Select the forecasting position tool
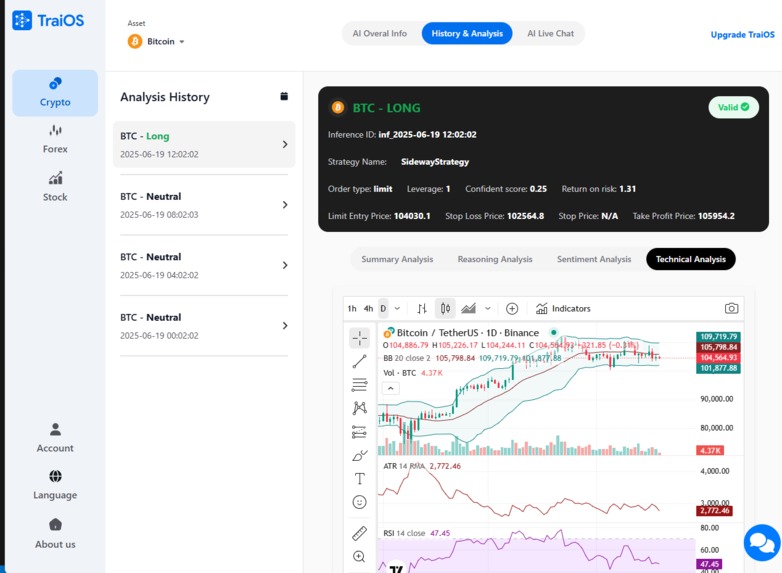782x573 pixels. pyautogui.click(x=359, y=432)
